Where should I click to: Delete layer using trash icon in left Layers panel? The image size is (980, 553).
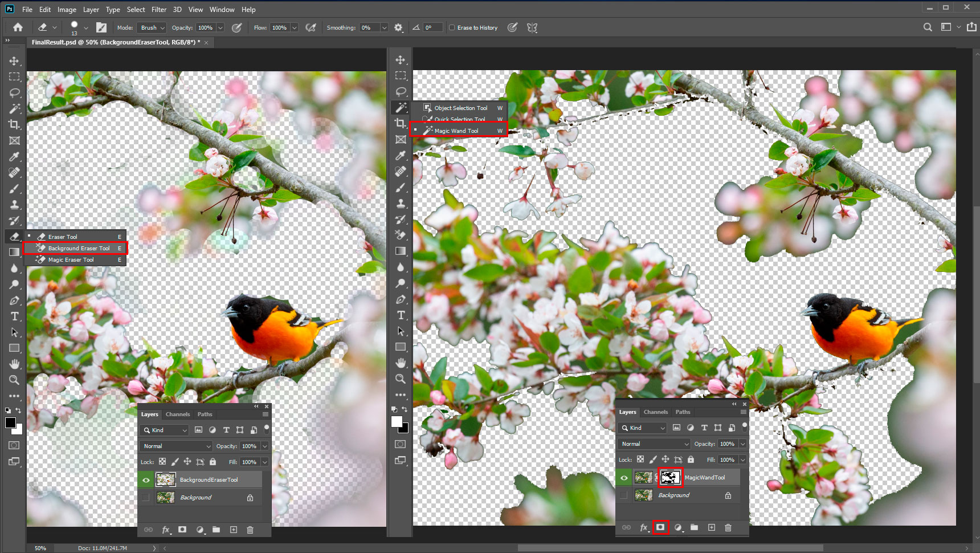pyautogui.click(x=250, y=530)
